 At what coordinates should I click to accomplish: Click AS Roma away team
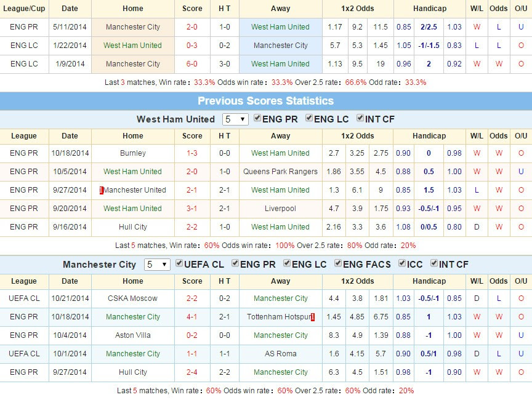click(280, 354)
